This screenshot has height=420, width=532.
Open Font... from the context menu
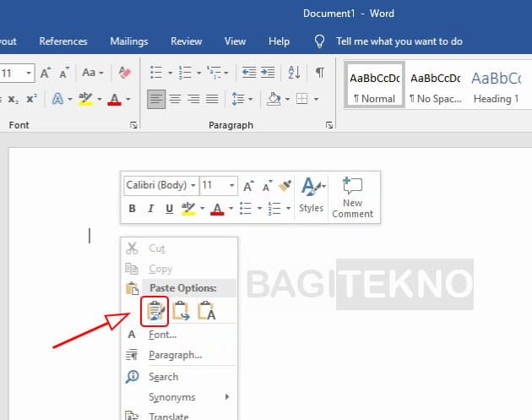click(179, 335)
